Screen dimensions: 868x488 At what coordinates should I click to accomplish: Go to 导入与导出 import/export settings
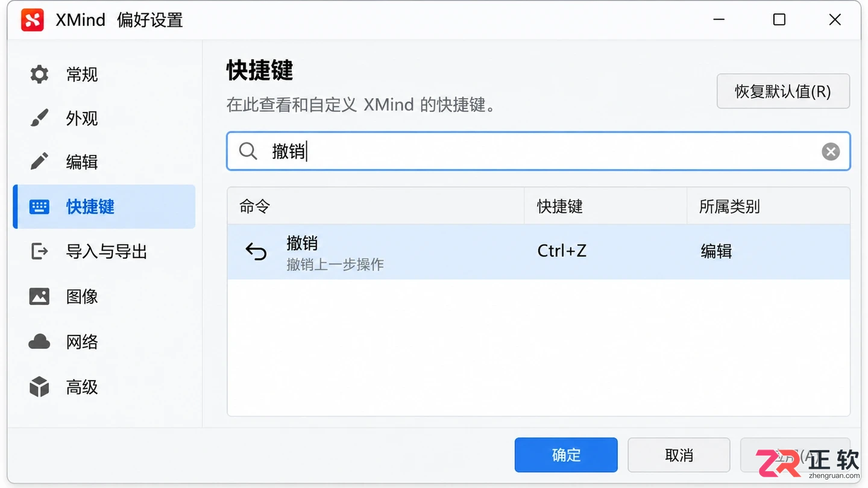(104, 251)
